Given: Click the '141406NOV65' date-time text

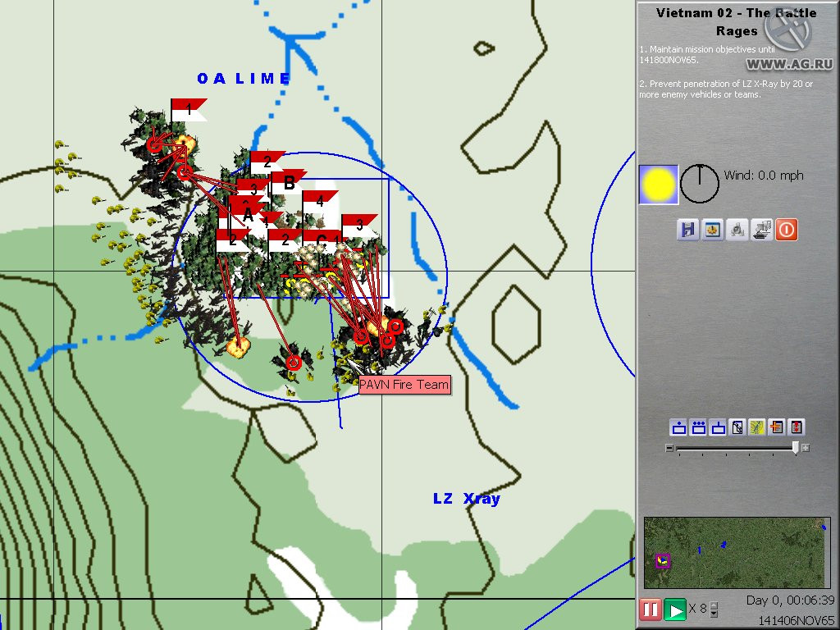Looking at the screenshot, I should 796,620.
